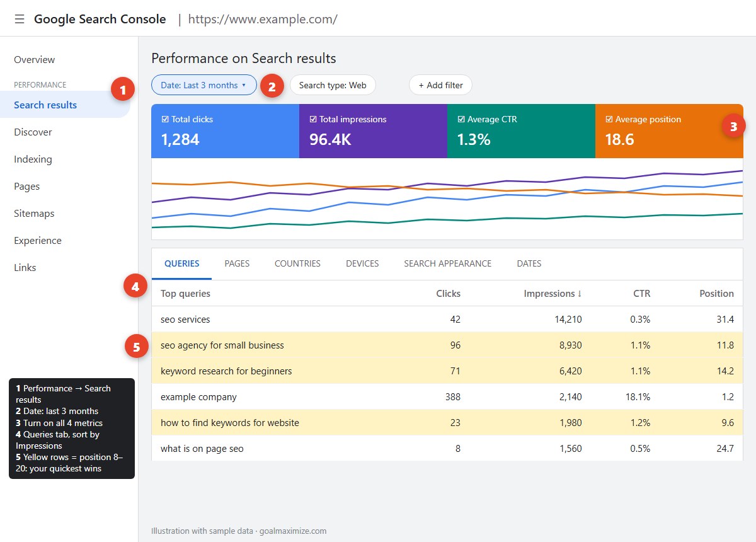Screen dimensions: 756x542
Task: Click the 8,930 impressions value
Action: 570,345
